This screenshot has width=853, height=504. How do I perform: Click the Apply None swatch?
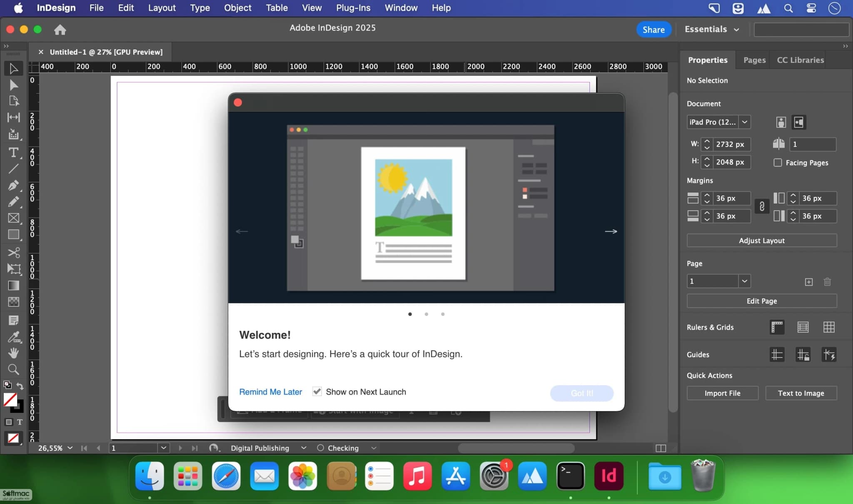click(13, 438)
